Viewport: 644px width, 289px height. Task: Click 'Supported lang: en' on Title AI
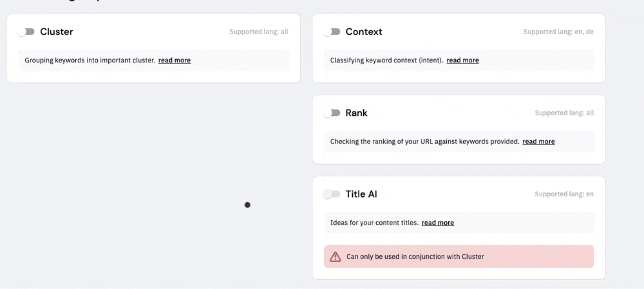[564, 194]
